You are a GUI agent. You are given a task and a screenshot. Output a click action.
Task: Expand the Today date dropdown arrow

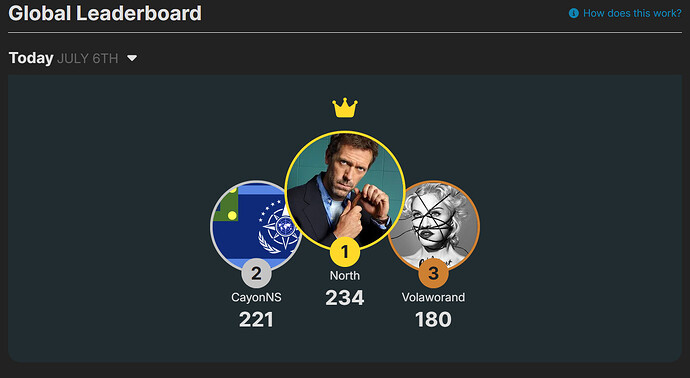tap(132, 58)
